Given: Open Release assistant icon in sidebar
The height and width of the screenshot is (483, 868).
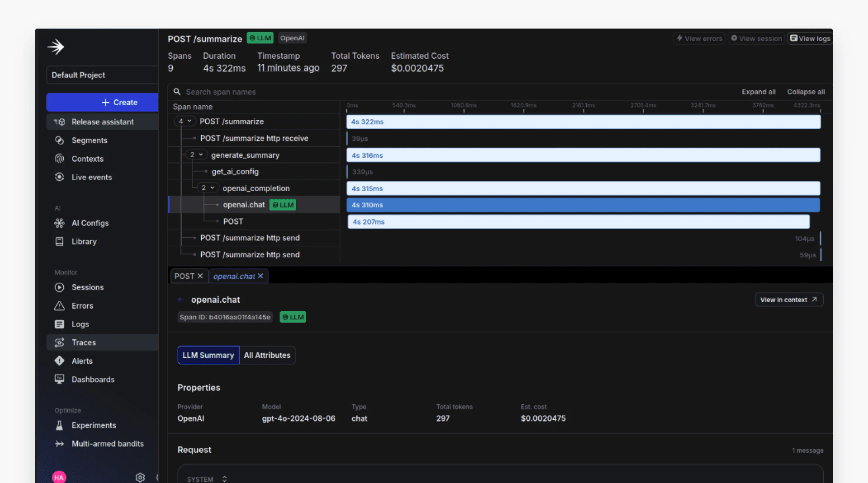Looking at the screenshot, I should coord(60,122).
